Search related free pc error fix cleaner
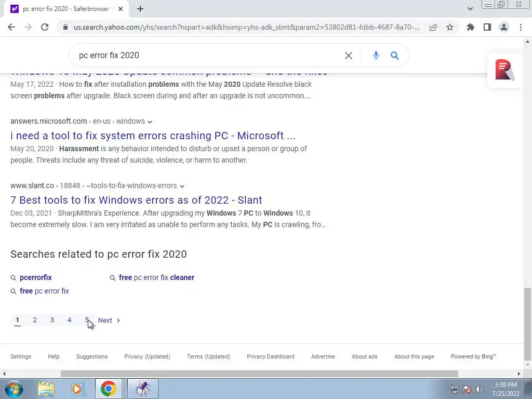 click(x=156, y=277)
